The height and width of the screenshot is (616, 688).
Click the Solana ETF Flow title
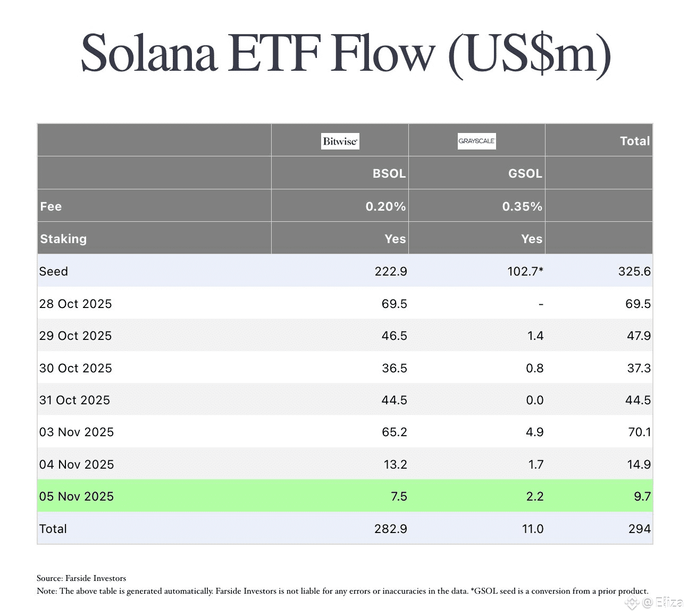(346, 54)
